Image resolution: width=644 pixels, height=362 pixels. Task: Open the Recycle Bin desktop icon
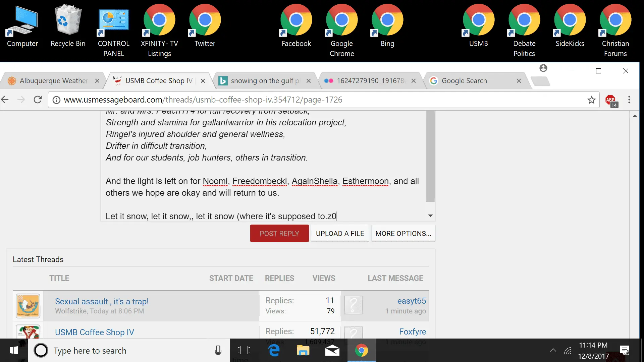68,25
